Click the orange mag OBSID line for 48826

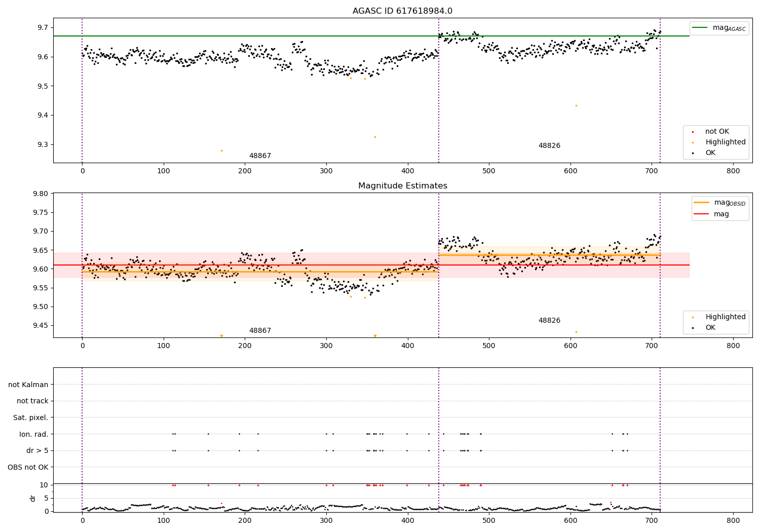549,255
